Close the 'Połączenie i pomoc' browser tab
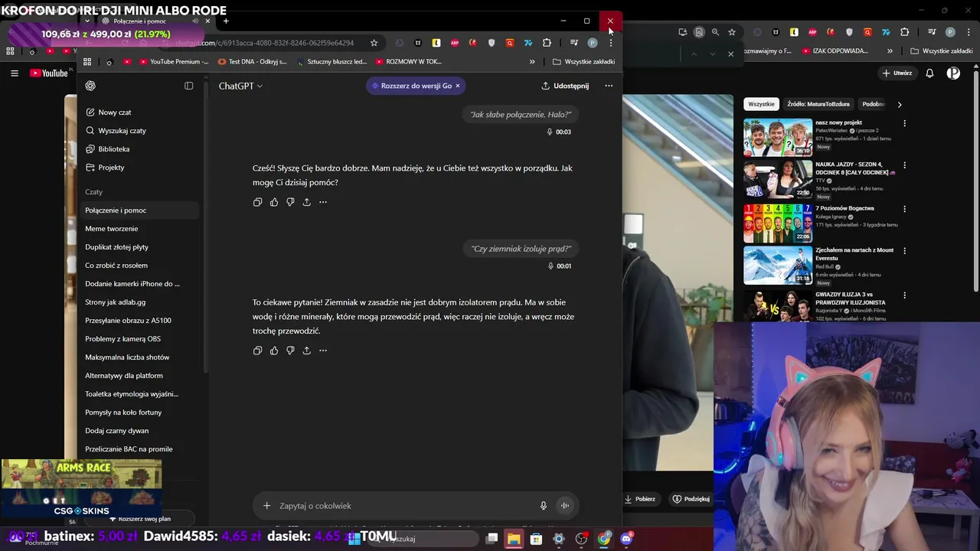Viewport: 980px width, 551px height. (x=207, y=21)
